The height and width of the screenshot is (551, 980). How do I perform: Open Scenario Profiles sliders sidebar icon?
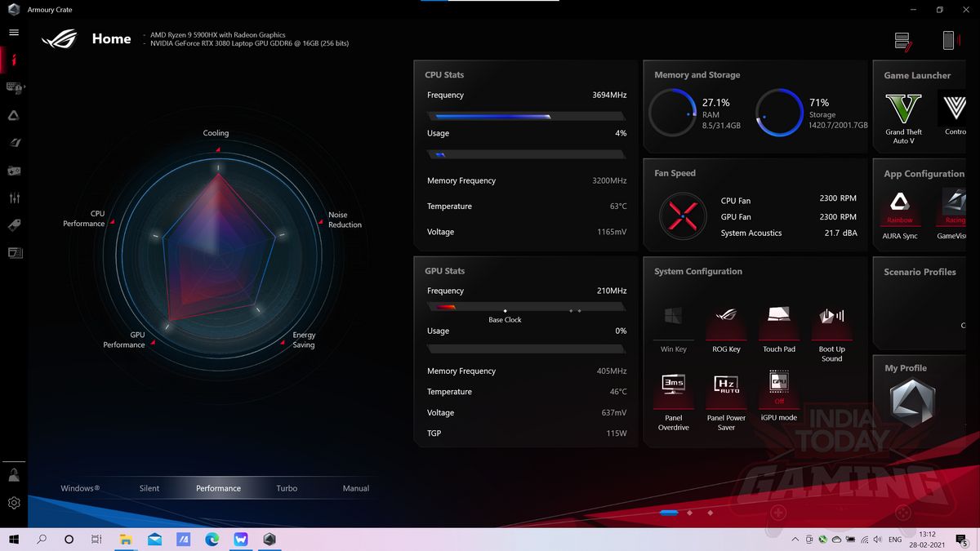pyautogui.click(x=14, y=198)
